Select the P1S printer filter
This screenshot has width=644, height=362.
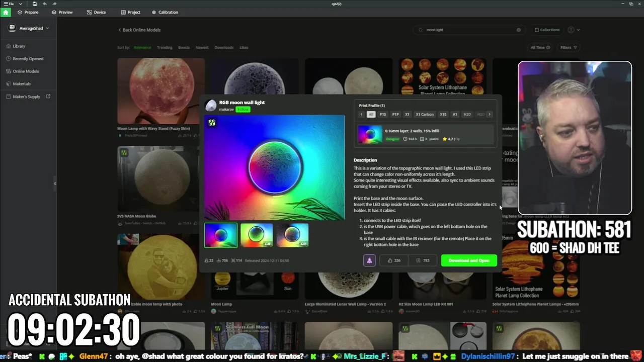383,114
